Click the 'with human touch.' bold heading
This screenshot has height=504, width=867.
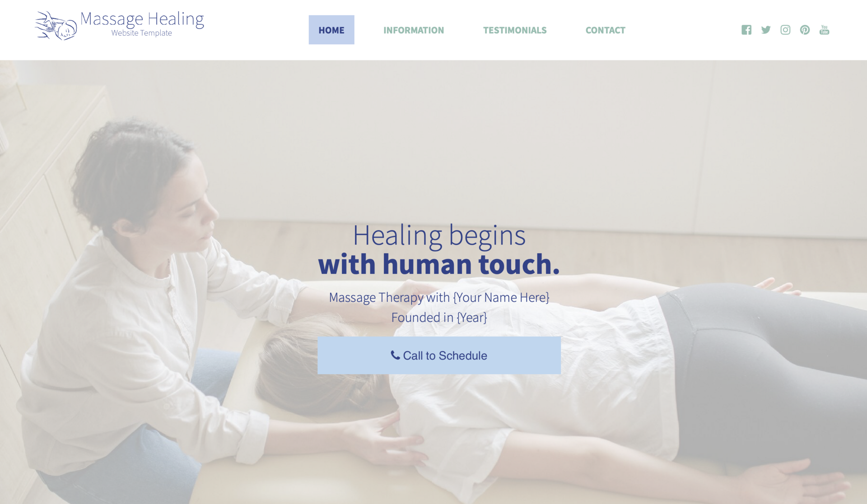pos(439,264)
